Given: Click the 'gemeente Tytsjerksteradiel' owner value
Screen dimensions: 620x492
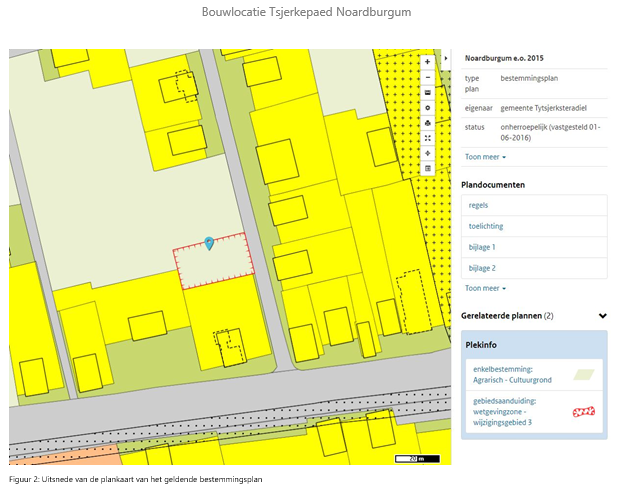Looking at the screenshot, I should [x=544, y=108].
